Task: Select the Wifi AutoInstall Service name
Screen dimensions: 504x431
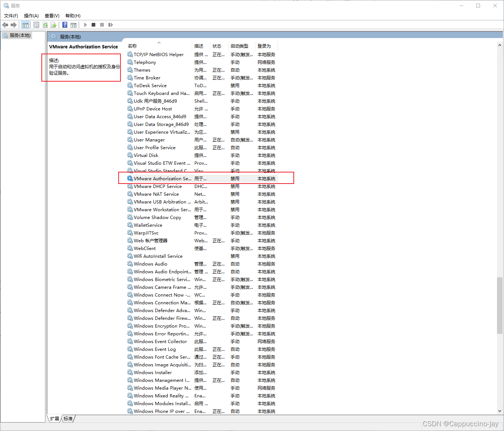Action: coord(158,256)
